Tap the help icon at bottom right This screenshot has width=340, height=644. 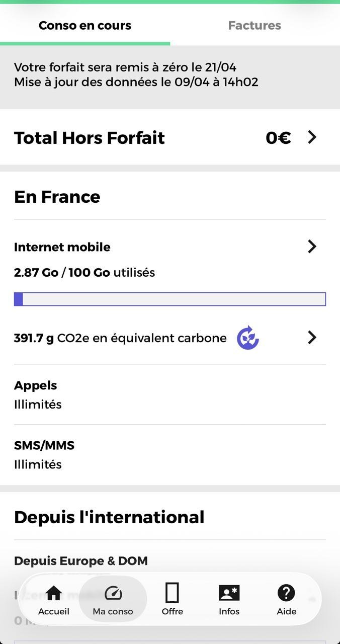pyautogui.click(x=286, y=593)
